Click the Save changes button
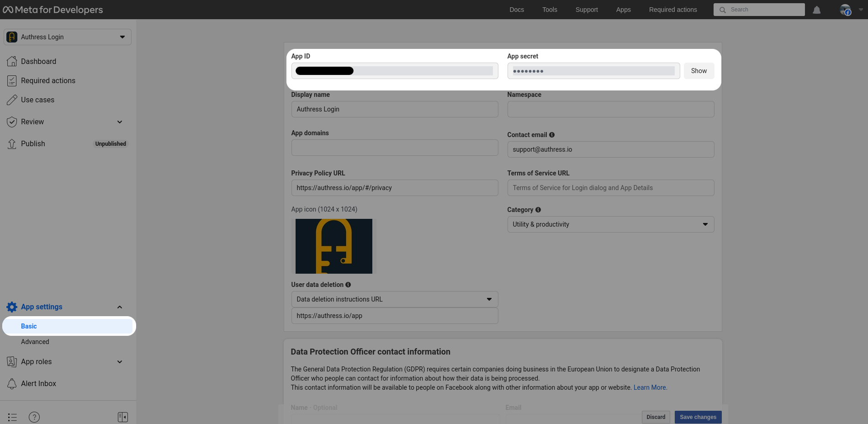This screenshot has width=868, height=424. (698, 417)
